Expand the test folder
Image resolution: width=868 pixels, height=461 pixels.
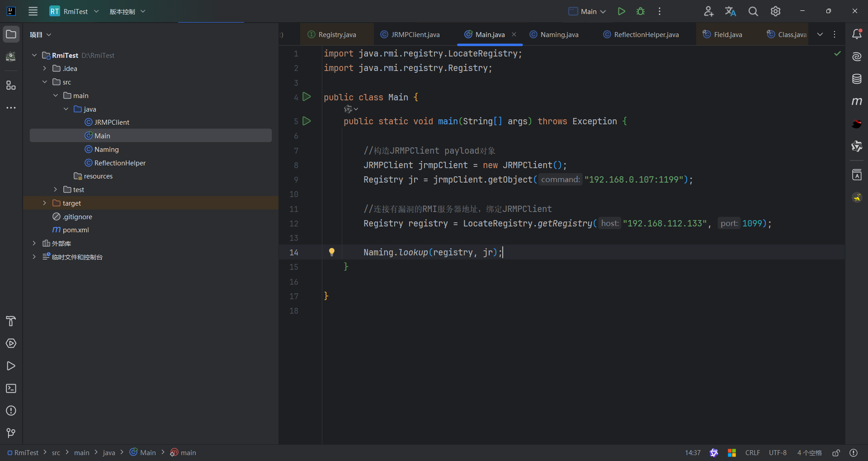pyautogui.click(x=55, y=189)
